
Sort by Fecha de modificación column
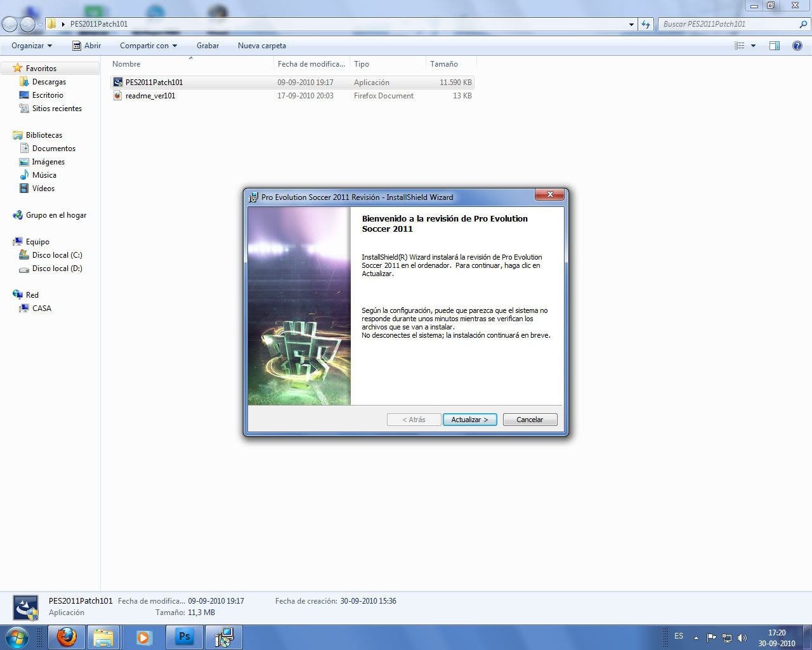tap(311, 64)
